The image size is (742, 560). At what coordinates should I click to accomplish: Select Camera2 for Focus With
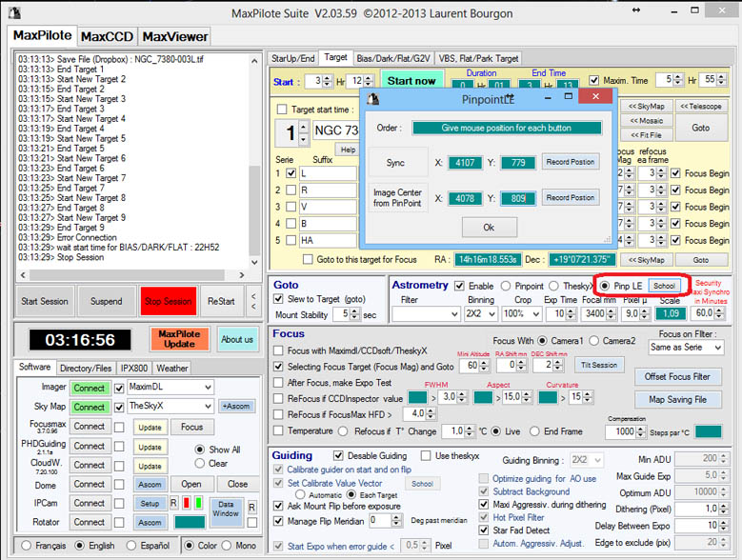click(x=594, y=341)
